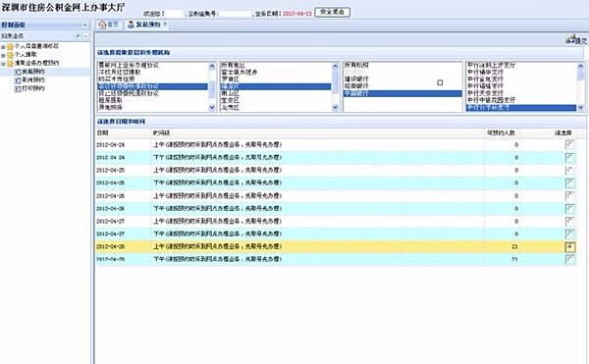Image resolution: width=589 pixels, height=364 pixels.
Task: Expand the 个人信息查询 tree node
Action: tap(3, 47)
